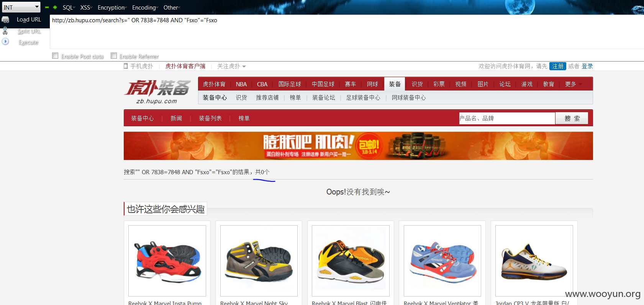Click 装备列表 in the red search bar menu
644x305 pixels.
(x=210, y=118)
